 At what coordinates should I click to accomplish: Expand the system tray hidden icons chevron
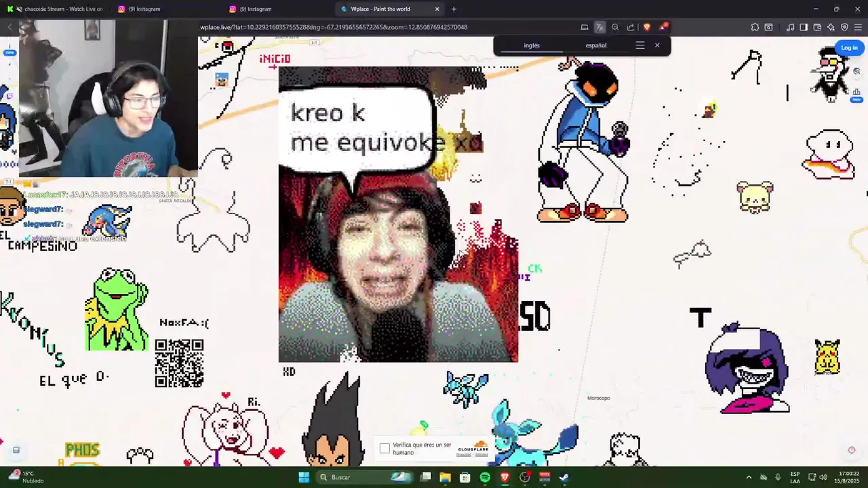749,477
